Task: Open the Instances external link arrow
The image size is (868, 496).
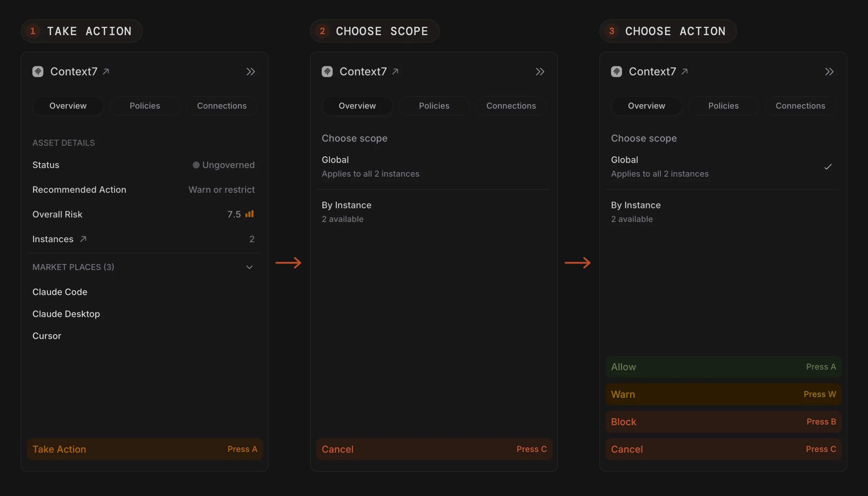Action: point(83,239)
